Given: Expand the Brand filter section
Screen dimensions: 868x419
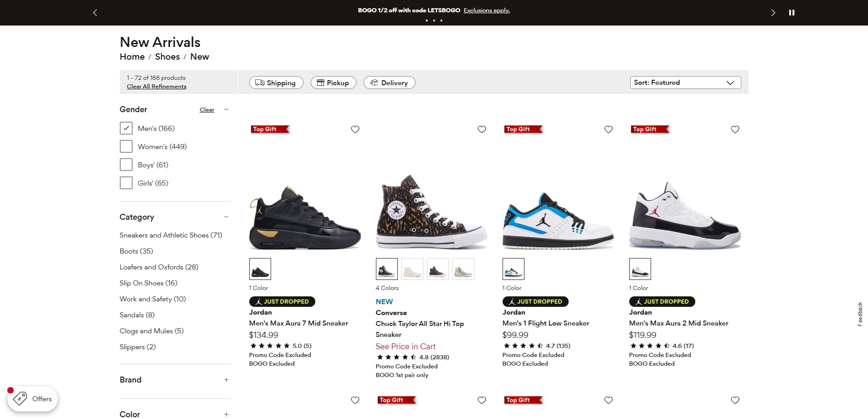Looking at the screenshot, I should [x=226, y=379].
